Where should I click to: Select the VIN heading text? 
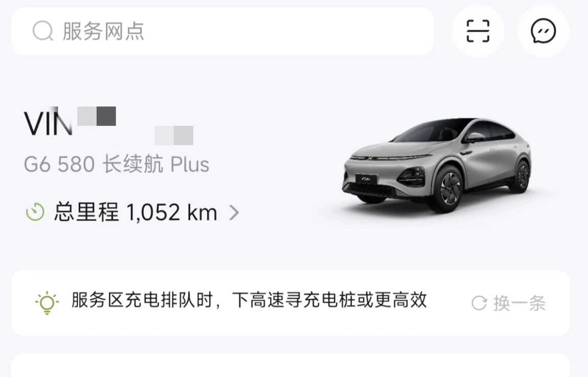(x=48, y=123)
